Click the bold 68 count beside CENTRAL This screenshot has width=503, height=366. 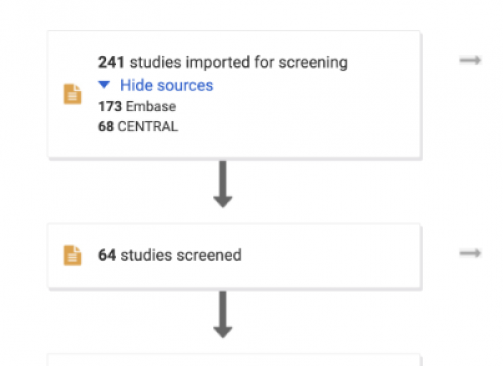click(x=106, y=127)
